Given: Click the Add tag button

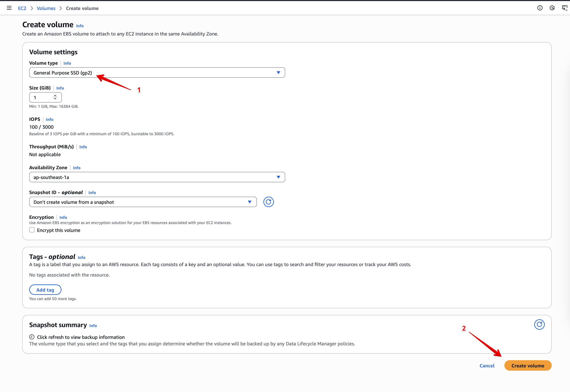Looking at the screenshot, I should coord(45,290).
